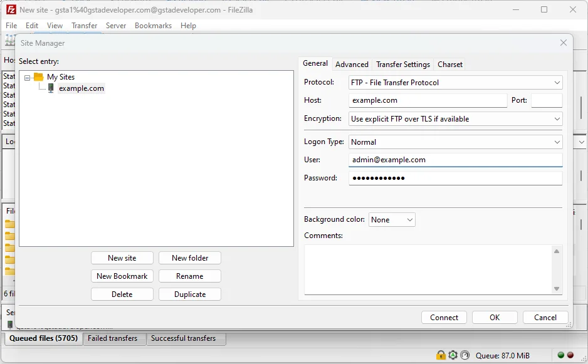Click the New Bookmark button
The height and width of the screenshot is (364, 588).
click(122, 276)
